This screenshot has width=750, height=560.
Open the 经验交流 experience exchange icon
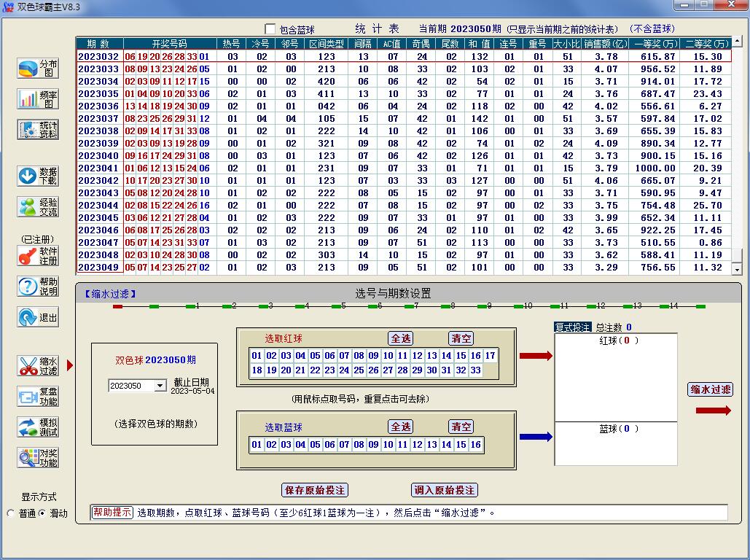click(38, 206)
